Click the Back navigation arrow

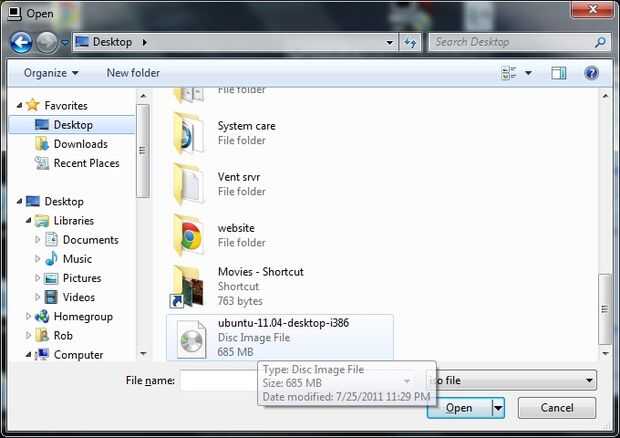tap(21, 42)
